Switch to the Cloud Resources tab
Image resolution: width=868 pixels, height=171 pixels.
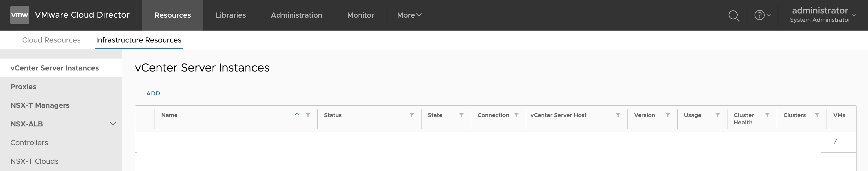pos(51,40)
